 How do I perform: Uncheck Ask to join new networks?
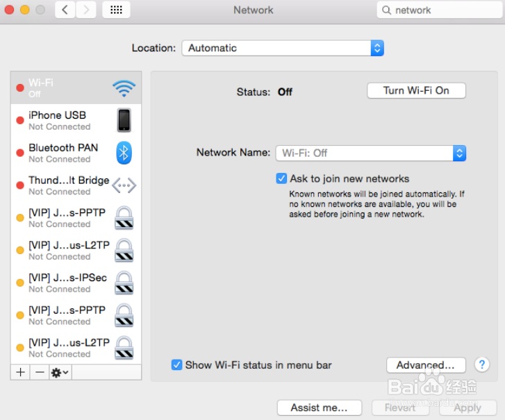coord(281,178)
